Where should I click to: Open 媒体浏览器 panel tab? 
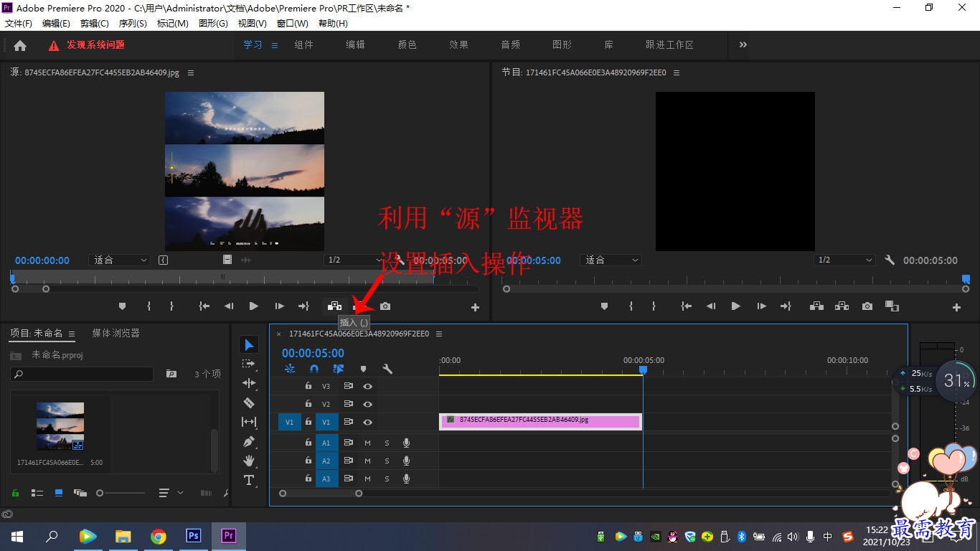(116, 333)
